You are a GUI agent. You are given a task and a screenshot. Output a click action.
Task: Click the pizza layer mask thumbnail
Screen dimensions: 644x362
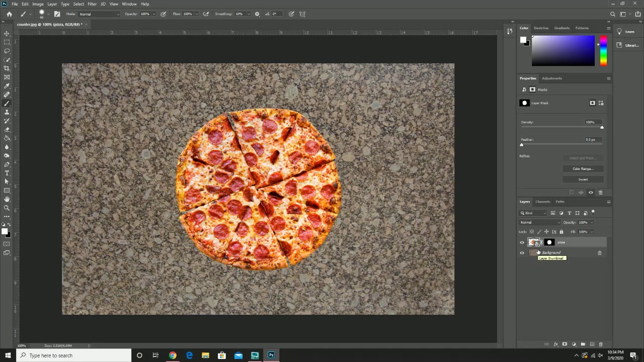pos(549,242)
